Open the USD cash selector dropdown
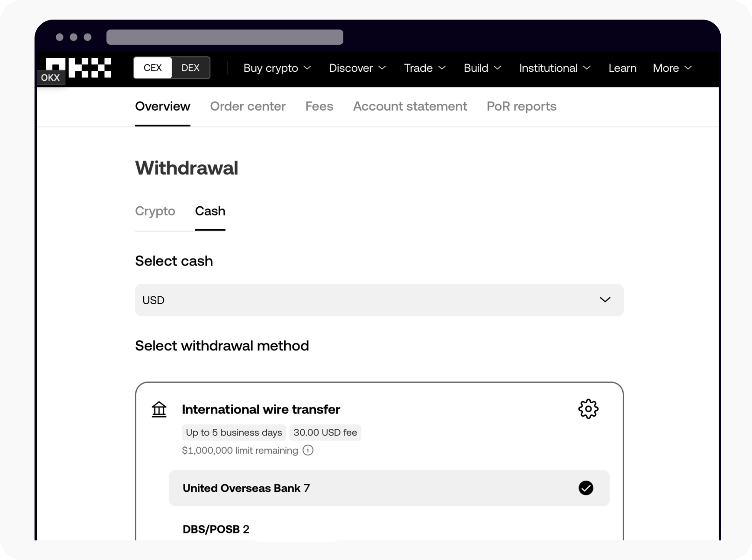 click(379, 300)
